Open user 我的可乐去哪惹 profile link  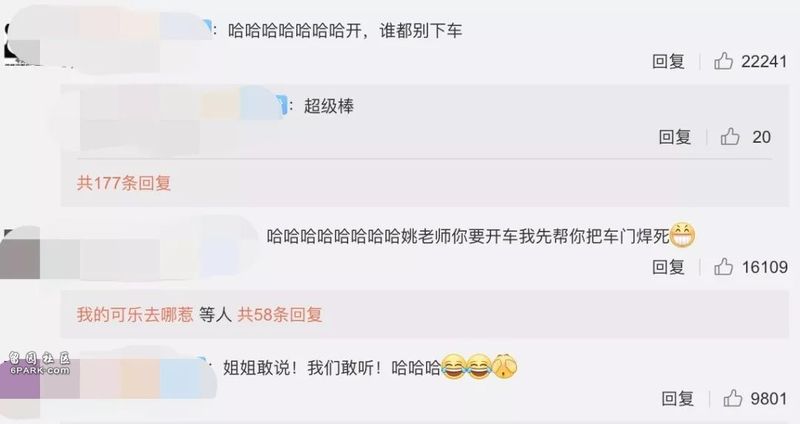point(135,314)
